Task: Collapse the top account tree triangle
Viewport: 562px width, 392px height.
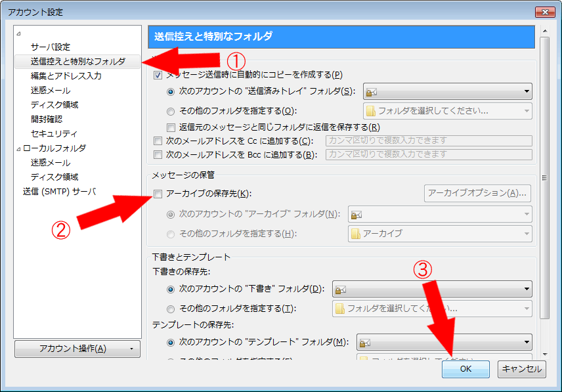Action: (18, 33)
